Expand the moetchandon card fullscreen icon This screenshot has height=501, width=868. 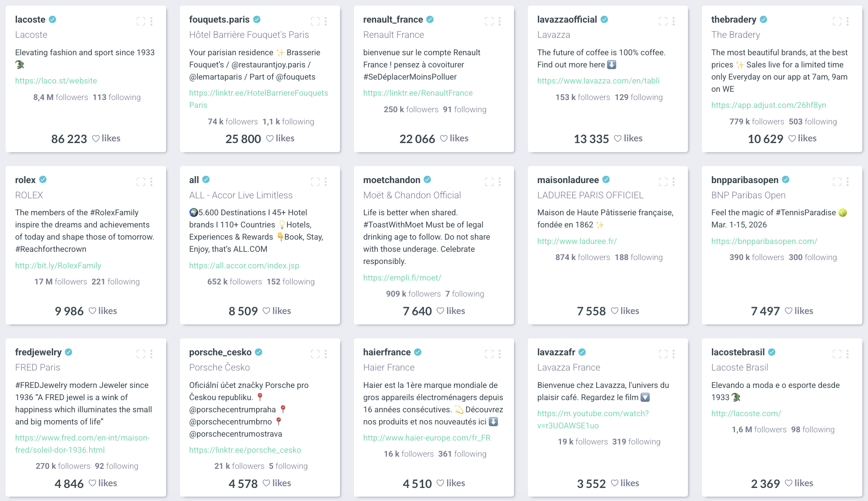489,181
